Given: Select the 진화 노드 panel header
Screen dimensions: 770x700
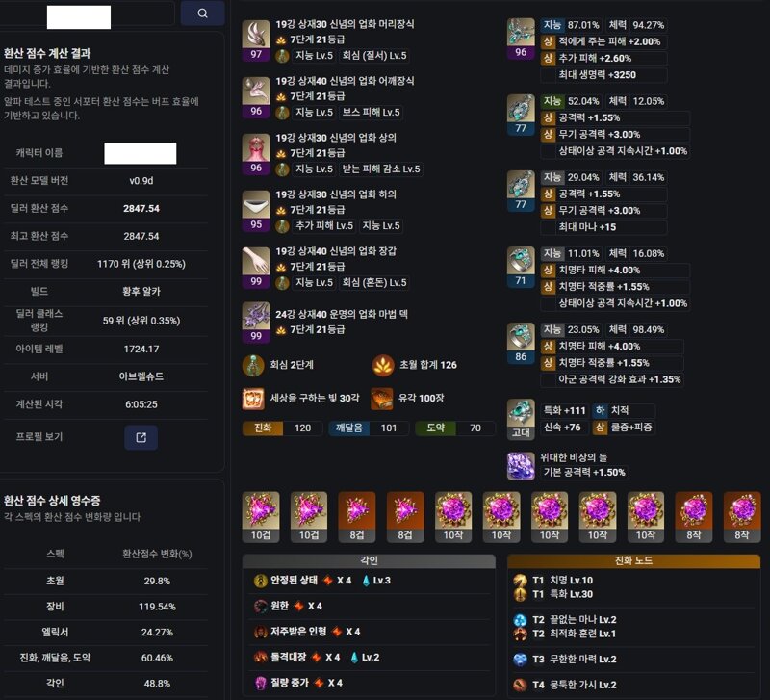Looking at the screenshot, I should [x=634, y=561].
